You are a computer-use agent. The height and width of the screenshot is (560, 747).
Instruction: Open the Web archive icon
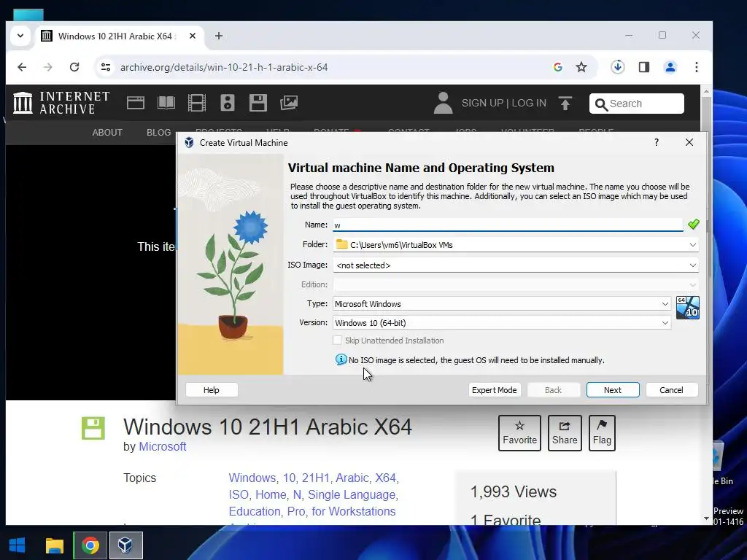pyautogui.click(x=136, y=103)
